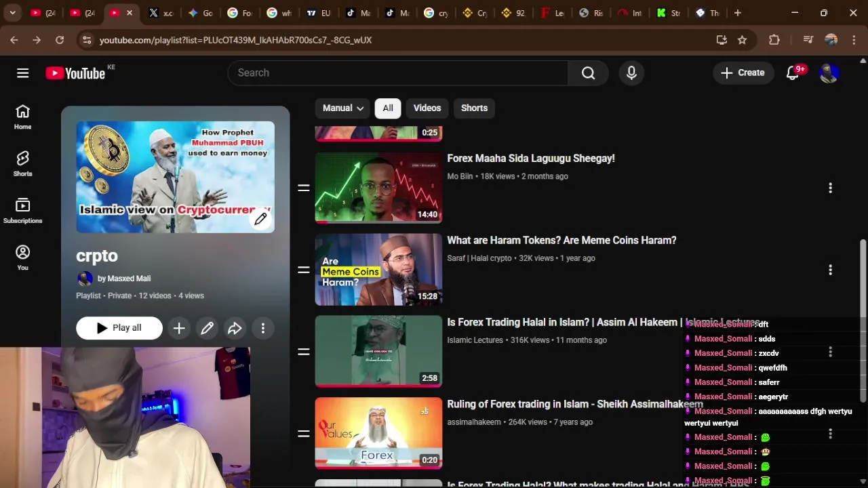Reorder handle for Is Forex Trading Halal

coord(304,352)
